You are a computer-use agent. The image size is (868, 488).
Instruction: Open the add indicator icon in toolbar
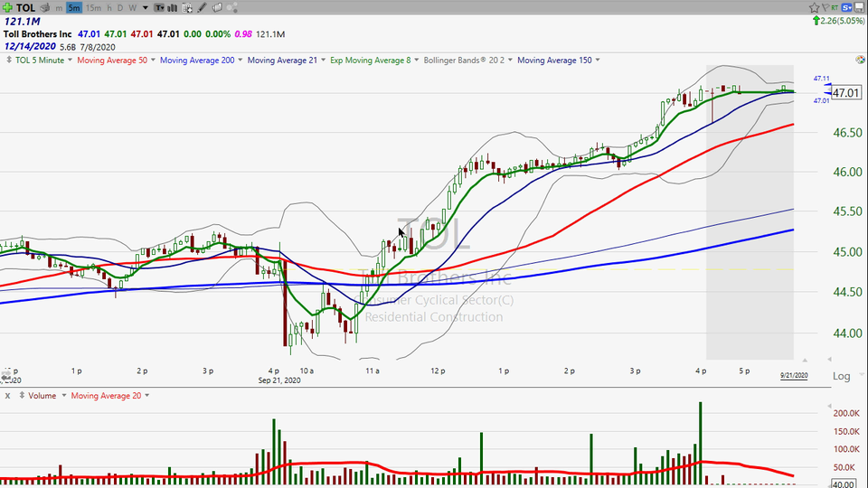coord(188,7)
